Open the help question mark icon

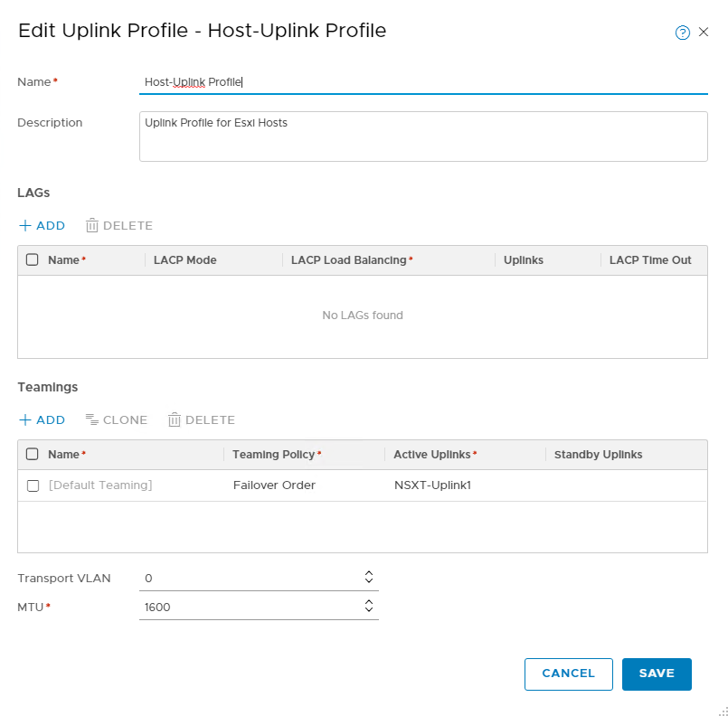(x=683, y=33)
